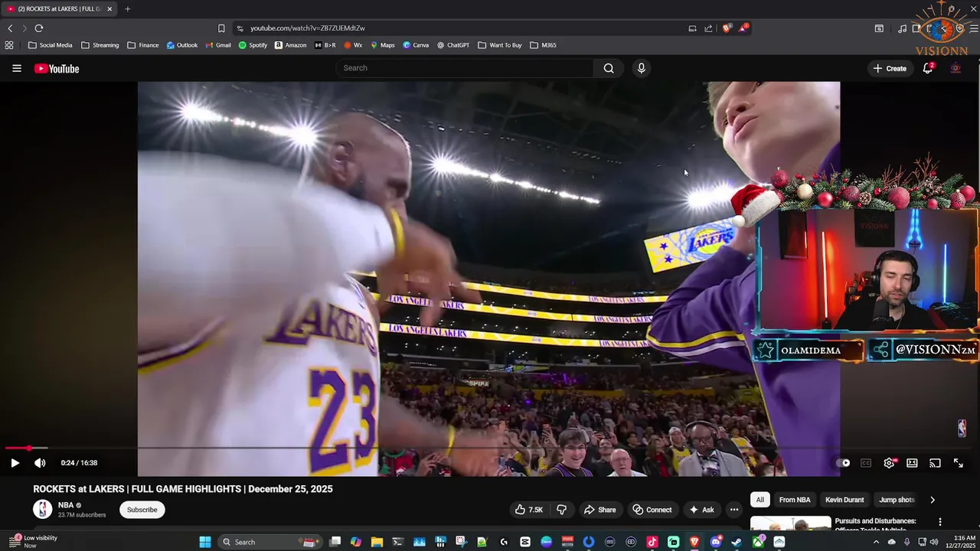The width and height of the screenshot is (980, 551).
Task: Click the Ask button under the video
Action: pyautogui.click(x=701, y=510)
